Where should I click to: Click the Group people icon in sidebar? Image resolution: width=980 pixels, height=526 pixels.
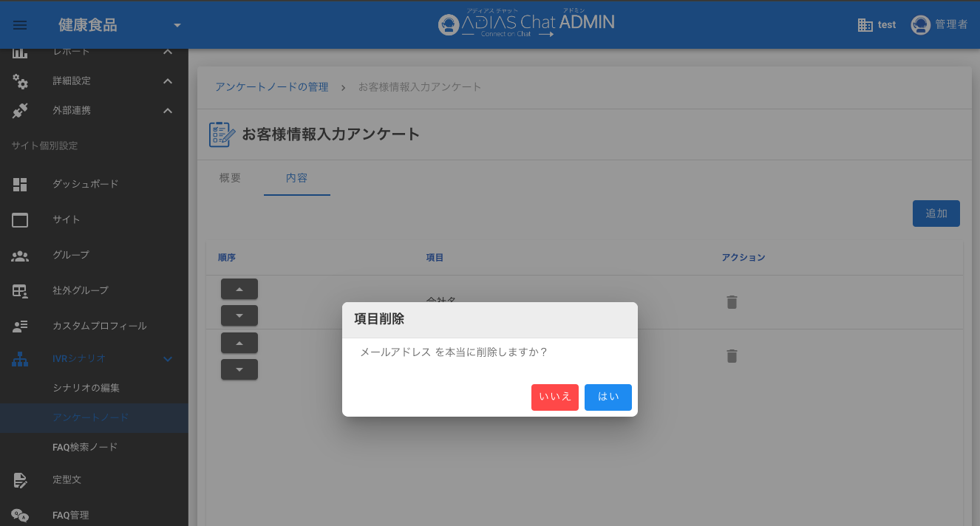[x=20, y=256]
